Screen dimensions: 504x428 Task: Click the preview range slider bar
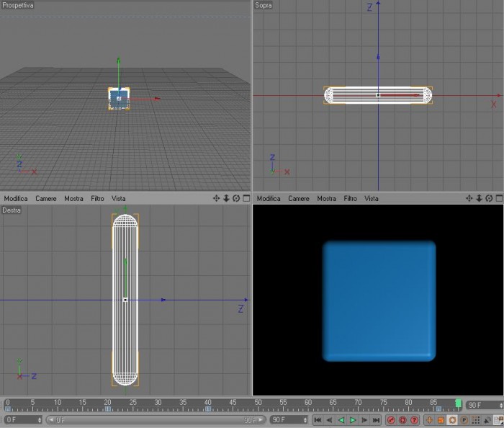[x=156, y=420]
